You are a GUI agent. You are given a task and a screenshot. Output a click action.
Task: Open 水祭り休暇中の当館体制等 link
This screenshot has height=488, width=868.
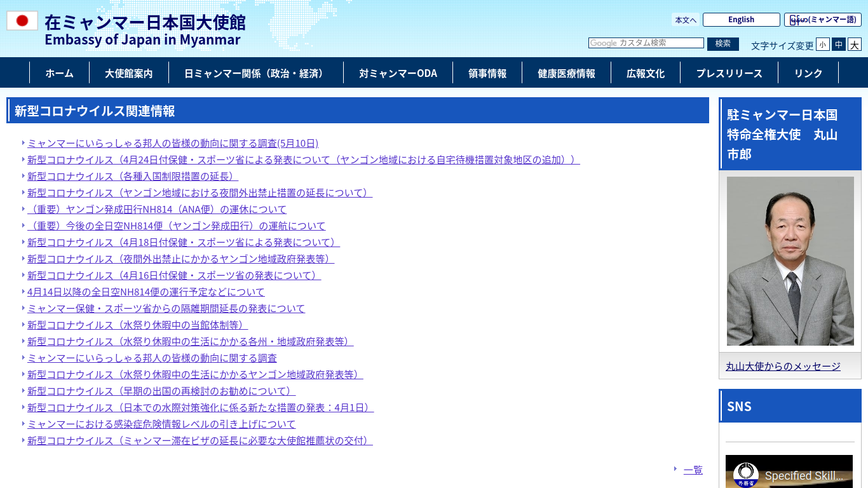tap(138, 325)
